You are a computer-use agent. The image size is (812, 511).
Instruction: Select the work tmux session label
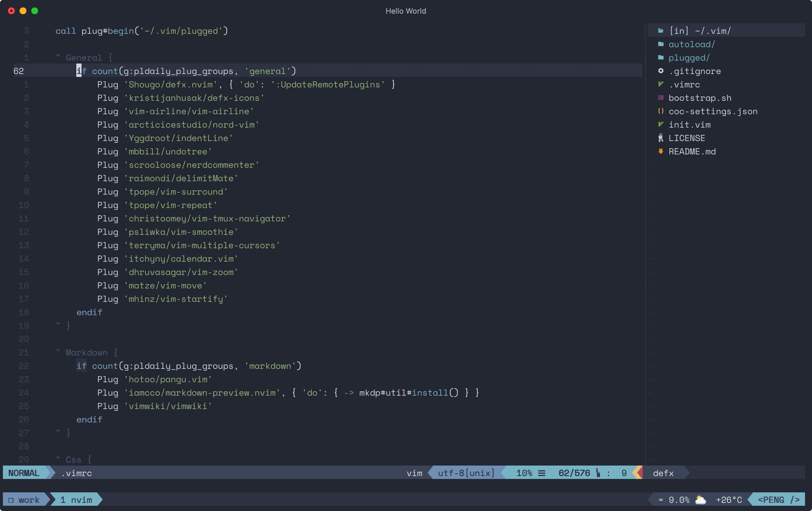(x=29, y=500)
